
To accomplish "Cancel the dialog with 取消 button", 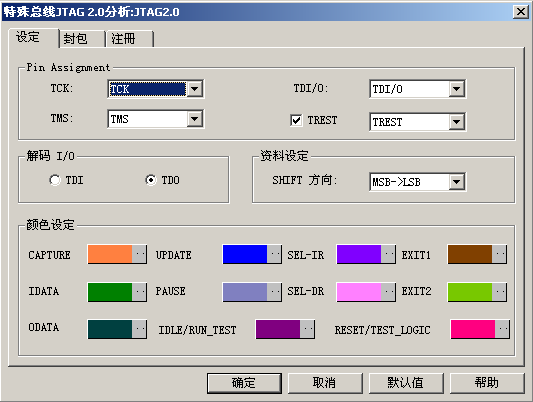I will 325,383.
